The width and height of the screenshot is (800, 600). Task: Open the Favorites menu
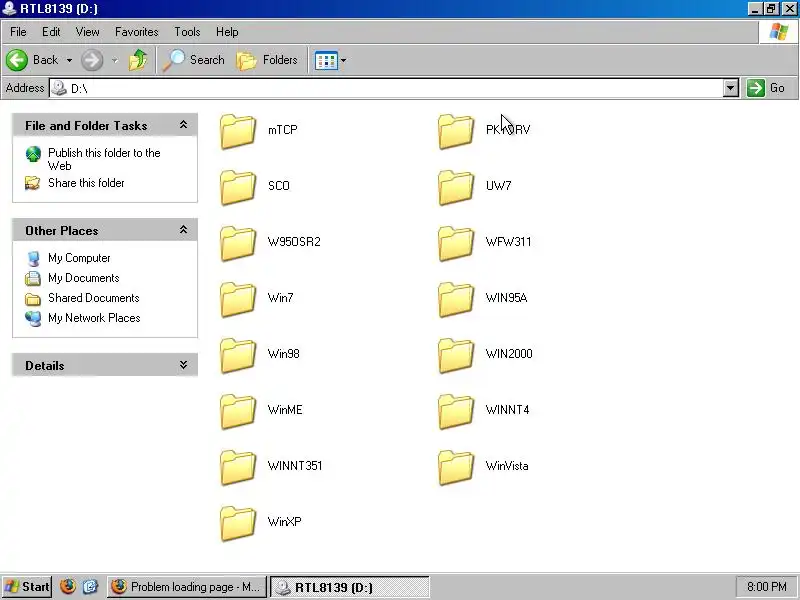pyautogui.click(x=137, y=32)
